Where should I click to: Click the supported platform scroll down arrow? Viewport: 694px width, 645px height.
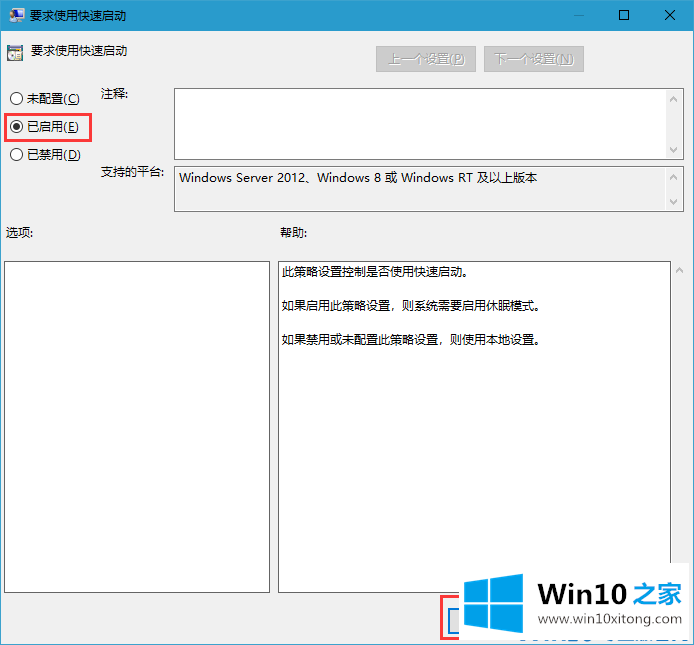(x=673, y=202)
